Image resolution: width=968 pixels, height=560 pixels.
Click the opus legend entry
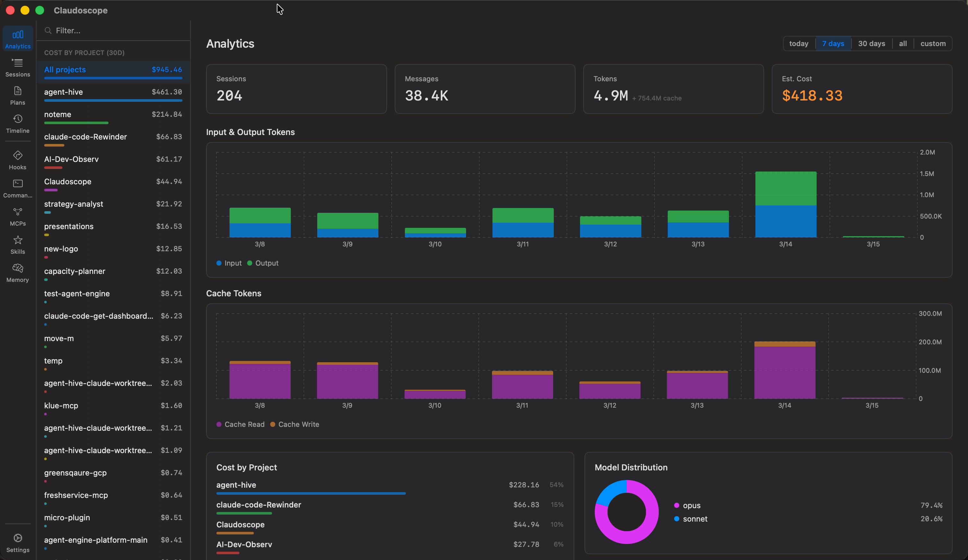(688, 506)
